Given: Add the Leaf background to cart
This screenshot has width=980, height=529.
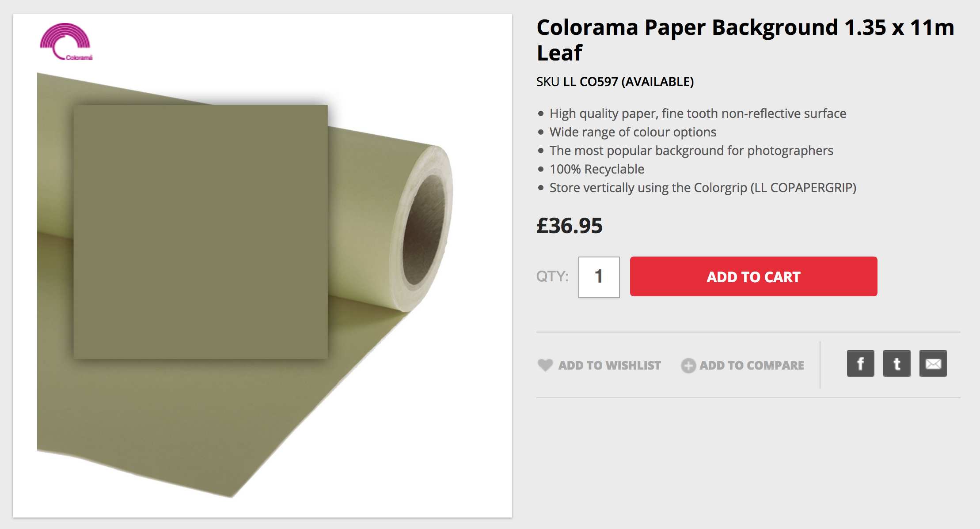Looking at the screenshot, I should [753, 276].
